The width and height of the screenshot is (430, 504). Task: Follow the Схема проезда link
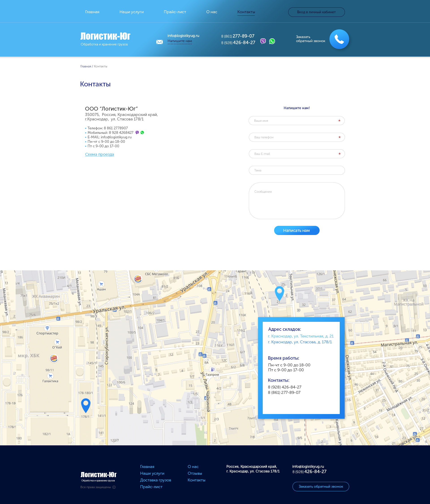tap(99, 154)
